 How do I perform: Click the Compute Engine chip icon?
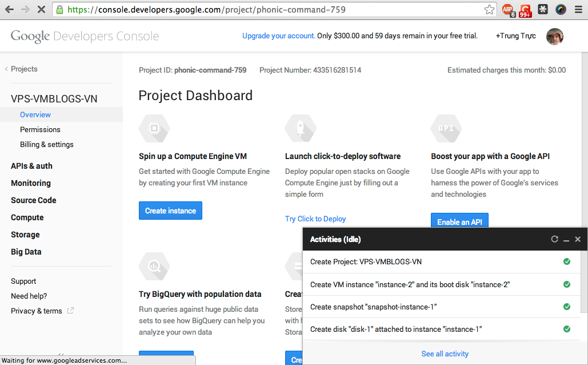click(154, 129)
